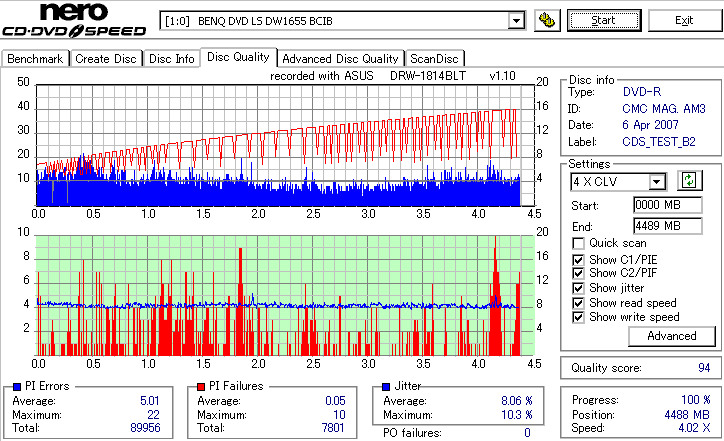Image resolution: width=724 pixels, height=441 pixels.
Task: Click the Nero CD-DVD Speed logo
Action: 74,20
